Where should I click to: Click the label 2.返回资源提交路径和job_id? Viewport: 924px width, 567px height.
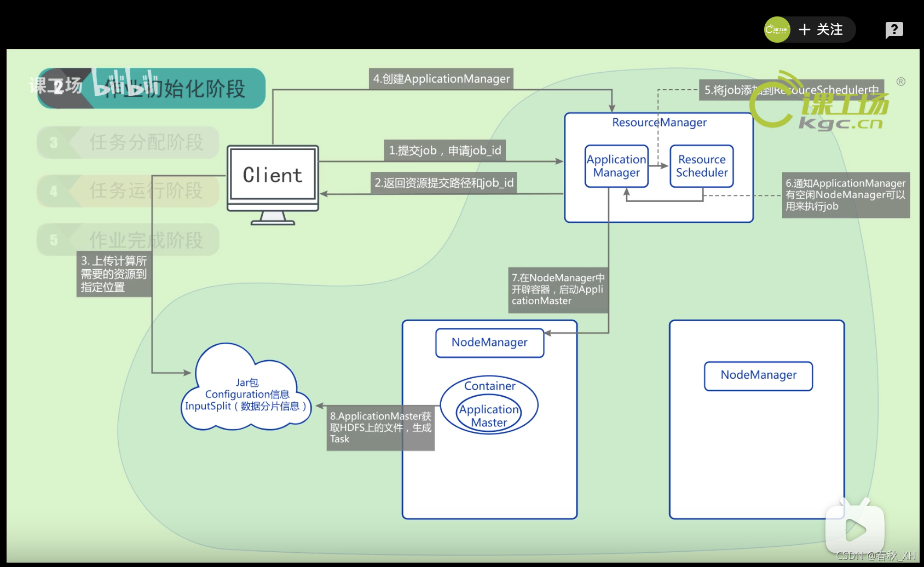tap(444, 183)
